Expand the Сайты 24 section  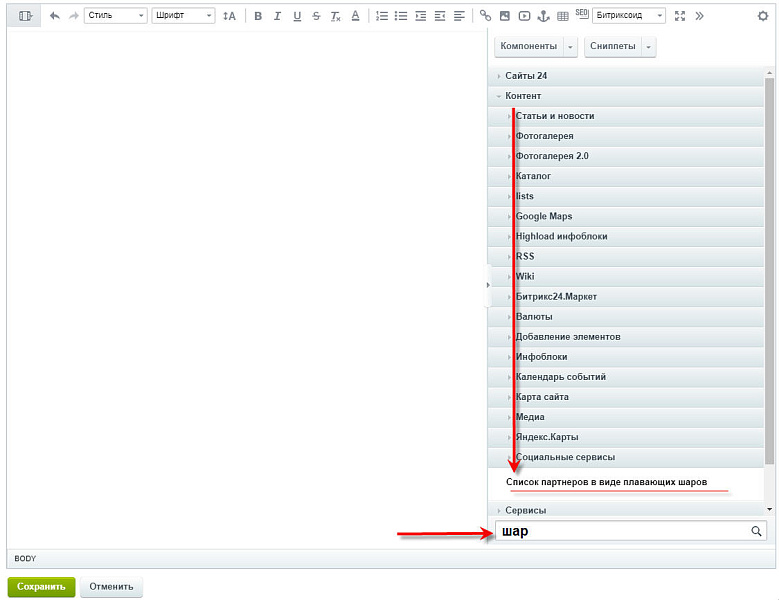point(526,76)
